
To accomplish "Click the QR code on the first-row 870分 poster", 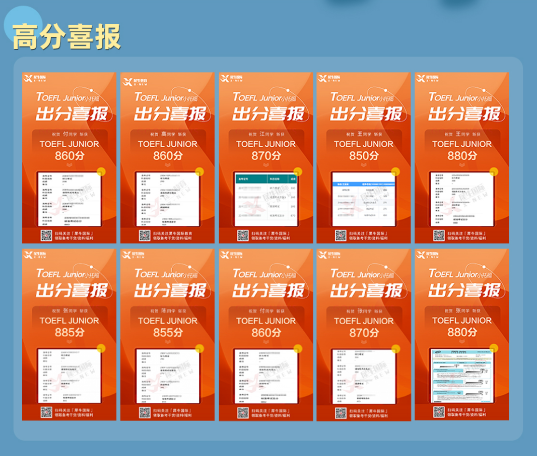I will 243,235.
